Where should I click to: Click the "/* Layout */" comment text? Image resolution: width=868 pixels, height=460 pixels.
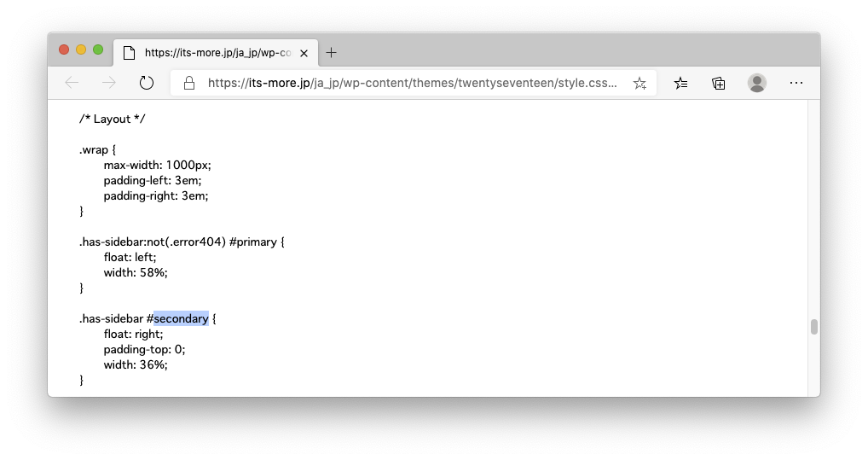point(113,119)
